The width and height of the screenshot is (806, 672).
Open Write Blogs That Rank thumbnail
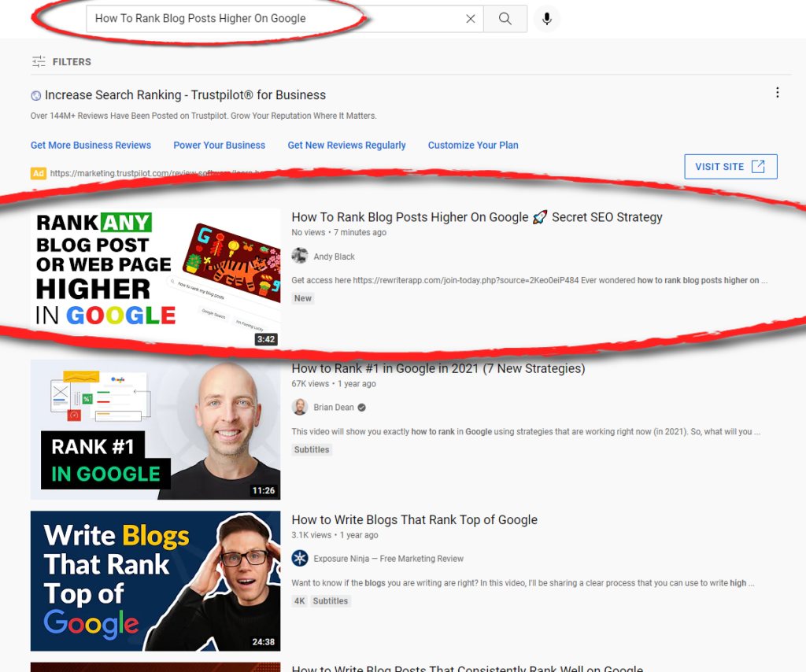pos(155,581)
